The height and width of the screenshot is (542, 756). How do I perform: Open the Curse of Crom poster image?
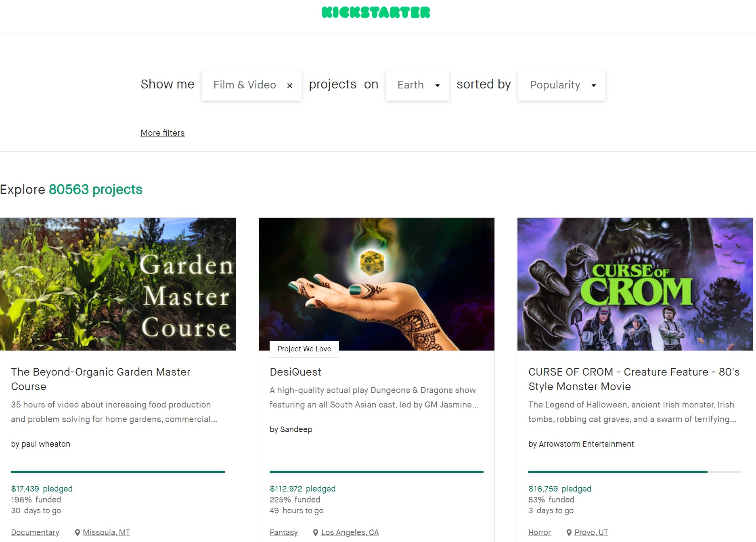click(x=635, y=284)
